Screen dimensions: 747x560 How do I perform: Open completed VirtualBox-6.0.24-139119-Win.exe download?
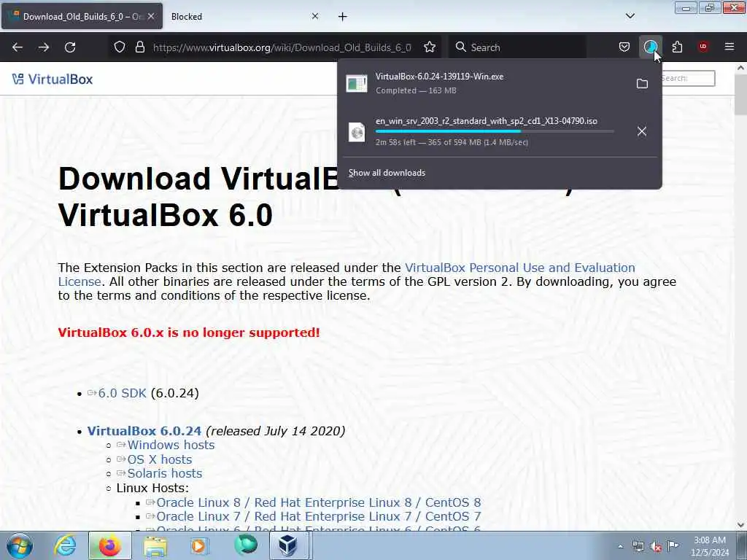(x=485, y=83)
